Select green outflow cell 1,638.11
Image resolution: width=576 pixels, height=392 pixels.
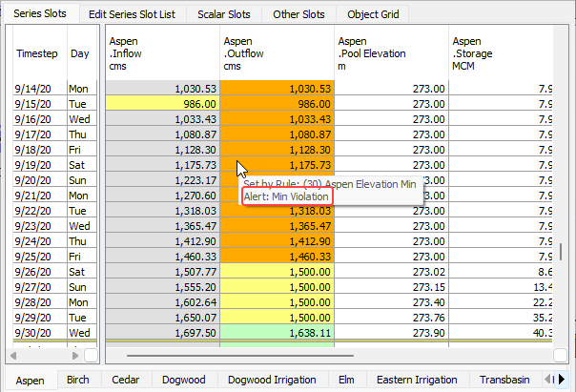(277, 331)
